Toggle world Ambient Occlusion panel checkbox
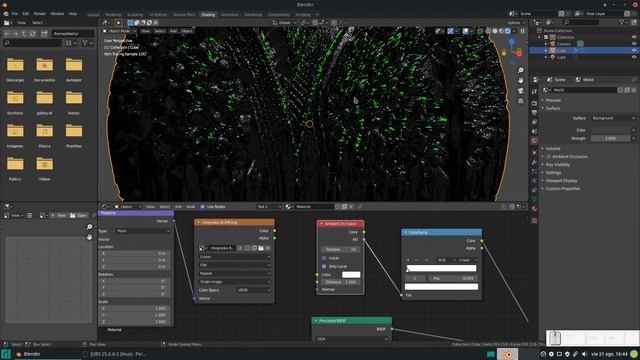Viewport: 640px width, 360px height. coord(549,157)
